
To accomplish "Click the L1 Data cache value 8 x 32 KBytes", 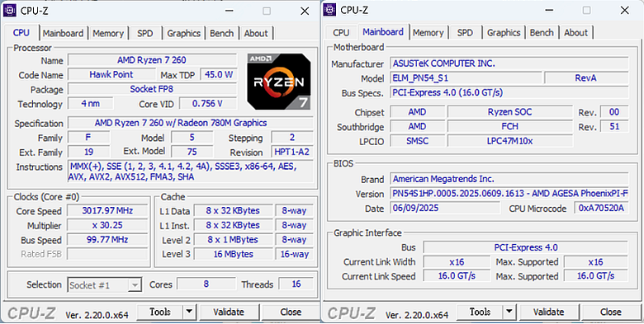I will (233, 211).
